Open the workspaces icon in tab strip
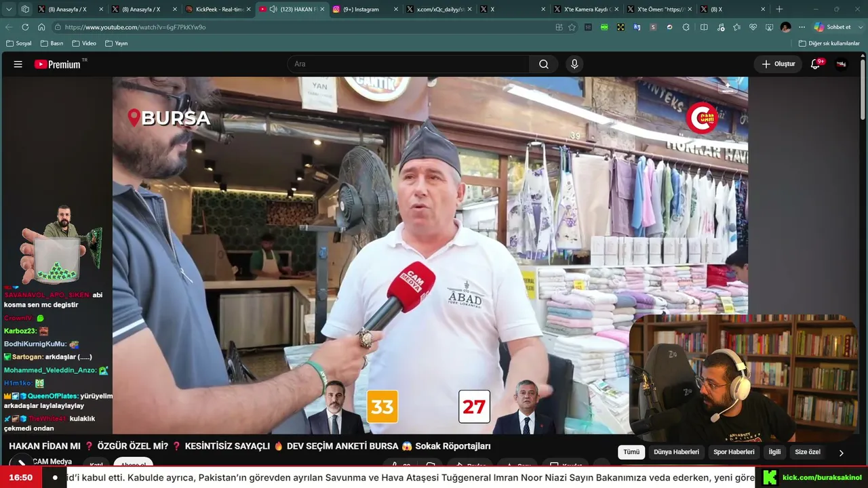This screenshot has height=488, width=868. point(25,9)
